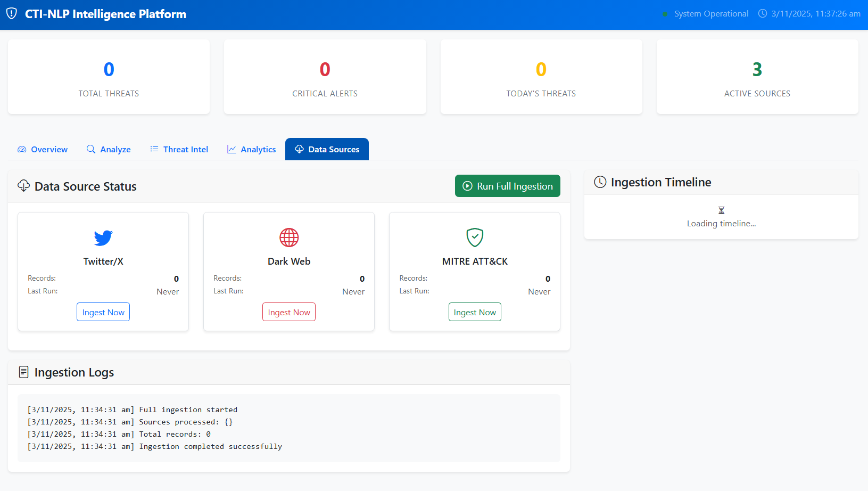Open the Analytics tab
The width and height of the screenshot is (868, 491).
coord(251,150)
